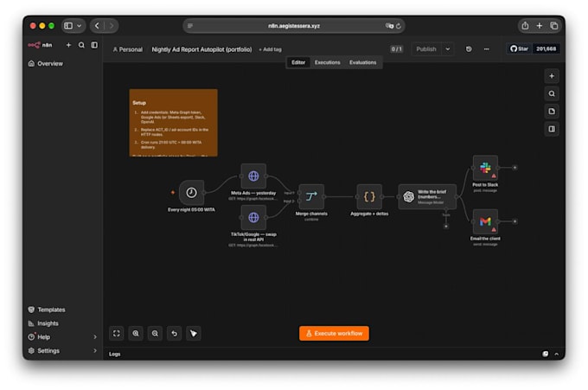Reload the page in the browser
The width and height of the screenshot is (588, 390).
399,26
